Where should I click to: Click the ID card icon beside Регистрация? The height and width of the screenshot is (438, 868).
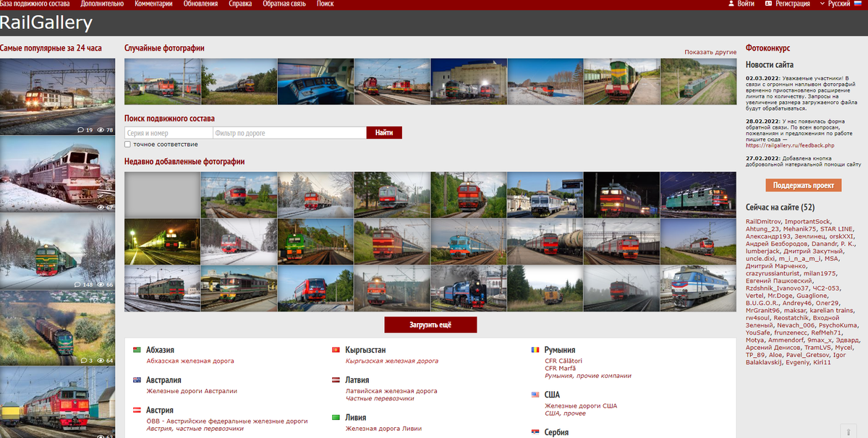tap(769, 4)
